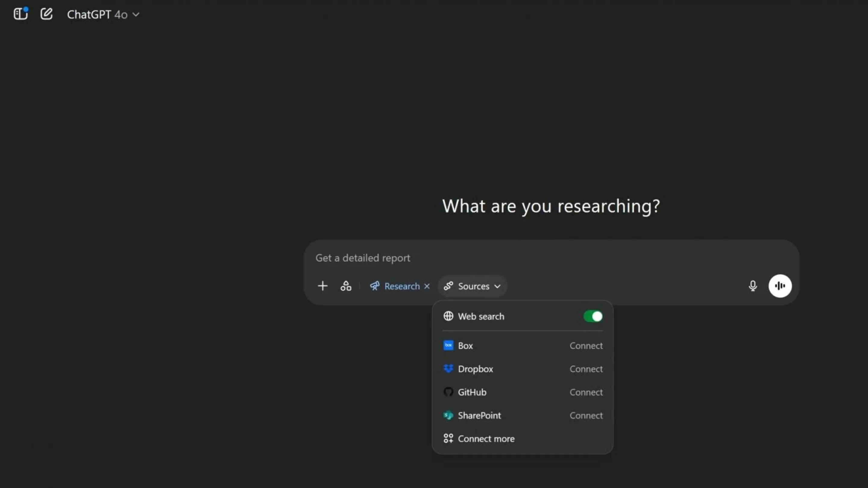The height and width of the screenshot is (488, 868).
Task: Connect the Dropbox source
Action: (586, 369)
